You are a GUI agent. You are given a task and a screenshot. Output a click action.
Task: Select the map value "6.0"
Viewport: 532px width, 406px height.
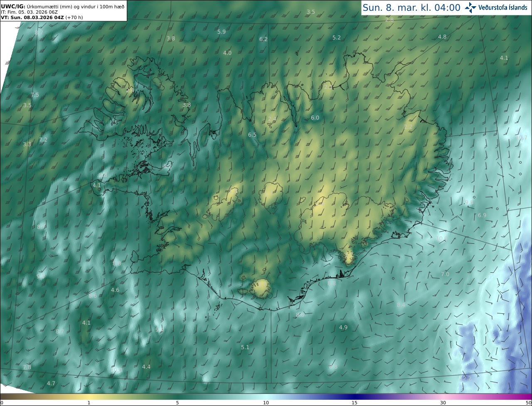coord(315,118)
